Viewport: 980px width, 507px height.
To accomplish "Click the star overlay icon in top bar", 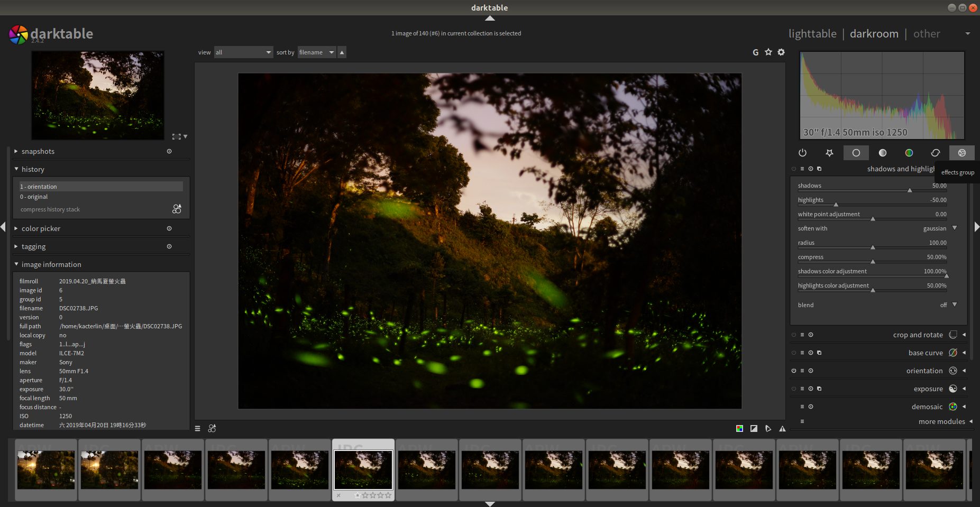I will (768, 52).
